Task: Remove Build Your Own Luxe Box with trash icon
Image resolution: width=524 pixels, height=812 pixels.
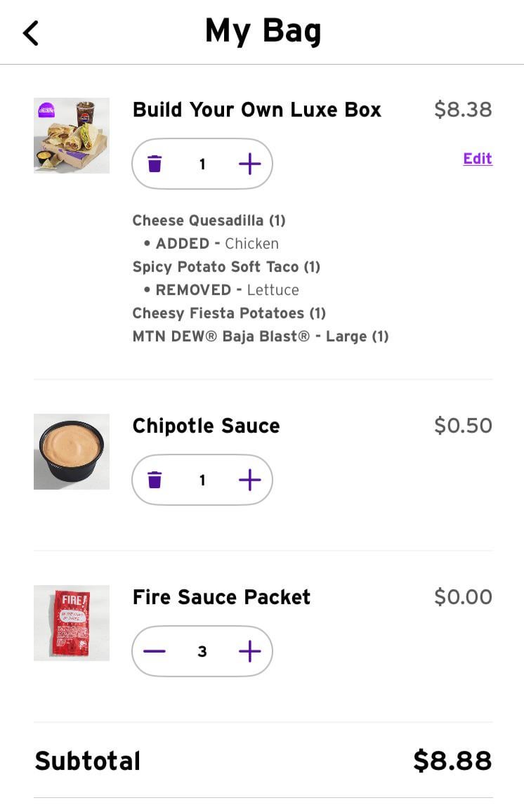Action: [x=155, y=164]
